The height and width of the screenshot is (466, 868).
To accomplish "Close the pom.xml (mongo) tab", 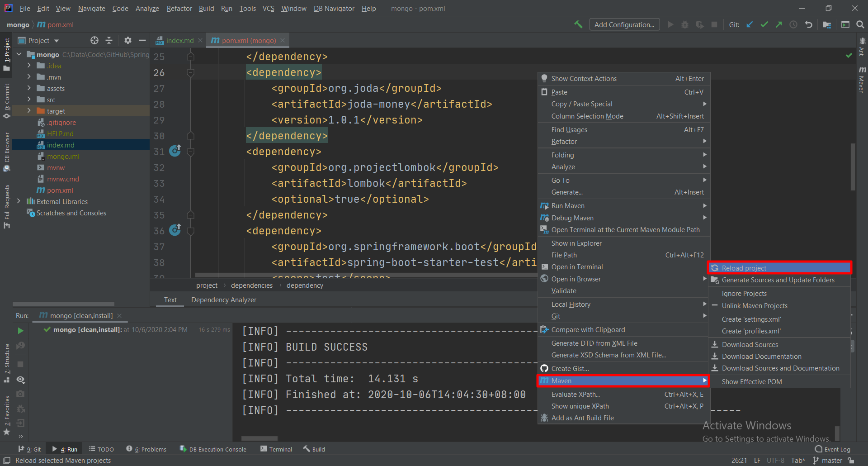I will click(283, 40).
